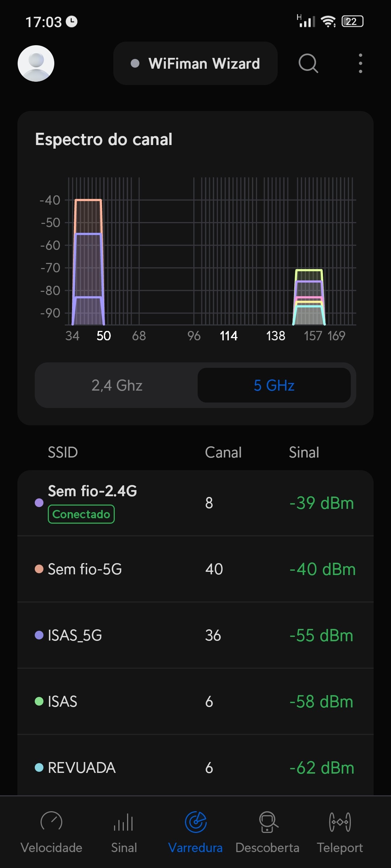The image size is (391, 868).
Task: Tap the Wi-Fi status bar icon
Action: click(328, 22)
